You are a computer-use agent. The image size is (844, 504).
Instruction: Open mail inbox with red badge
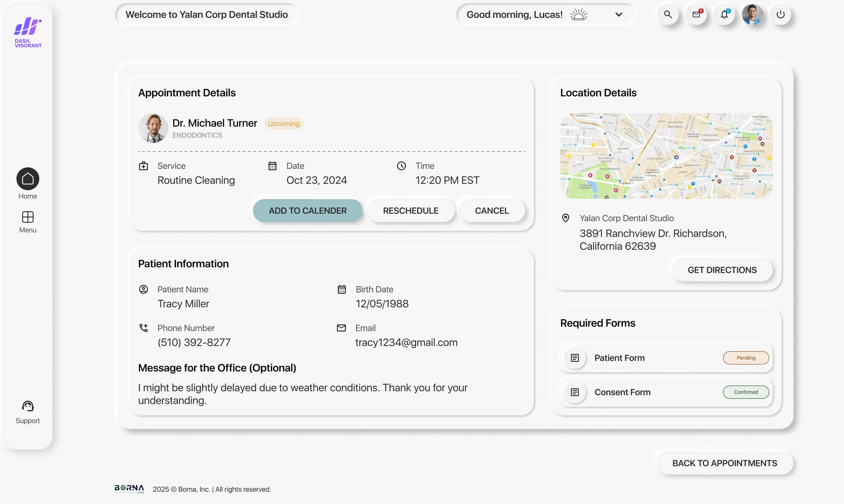[x=696, y=14]
